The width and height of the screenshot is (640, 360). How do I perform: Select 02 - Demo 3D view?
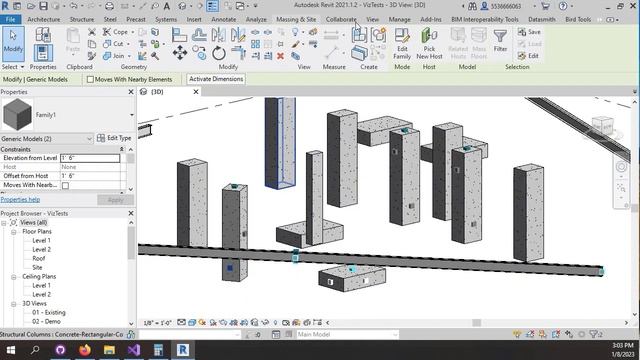point(47,322)
